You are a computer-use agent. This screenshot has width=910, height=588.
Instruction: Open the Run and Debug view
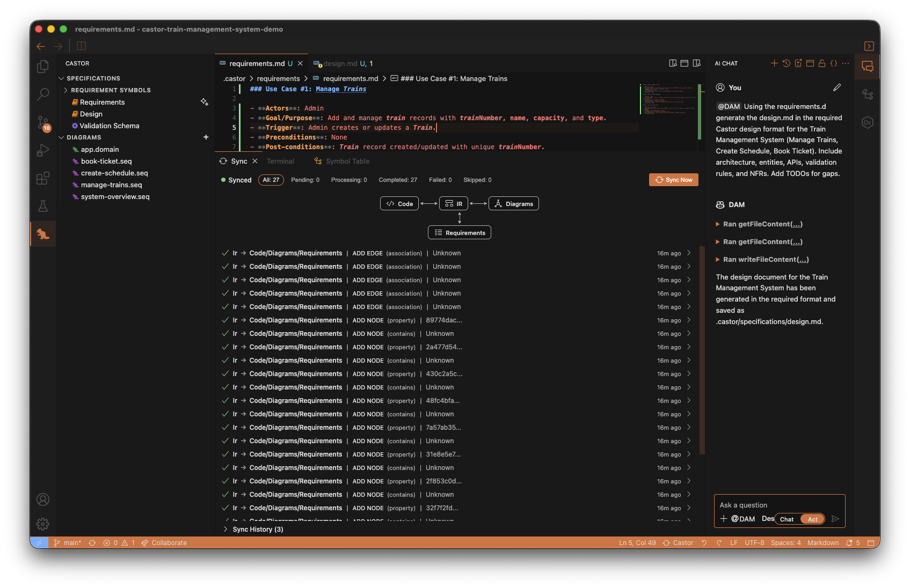pos(42,150)
